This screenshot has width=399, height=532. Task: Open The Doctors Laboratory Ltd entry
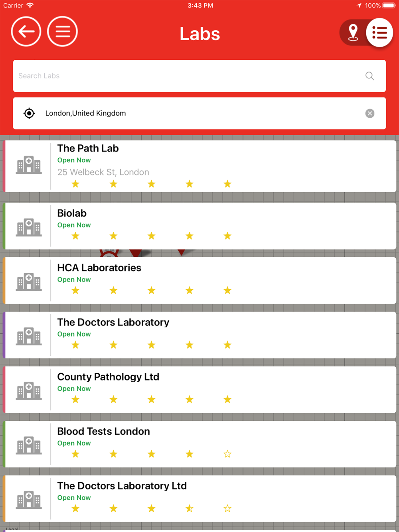pos(199,499)
